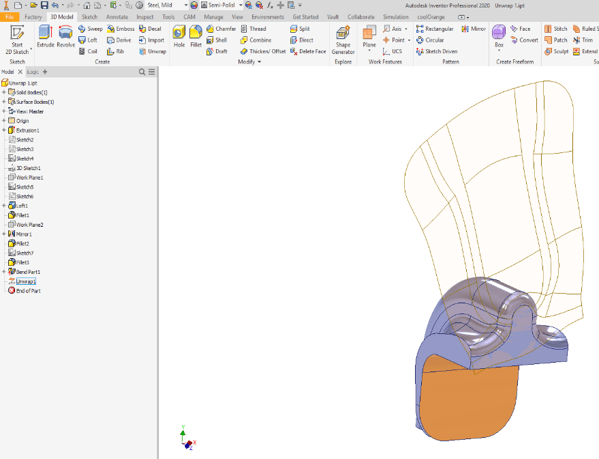Create a work Plane
599x459 pixels.
369,37
